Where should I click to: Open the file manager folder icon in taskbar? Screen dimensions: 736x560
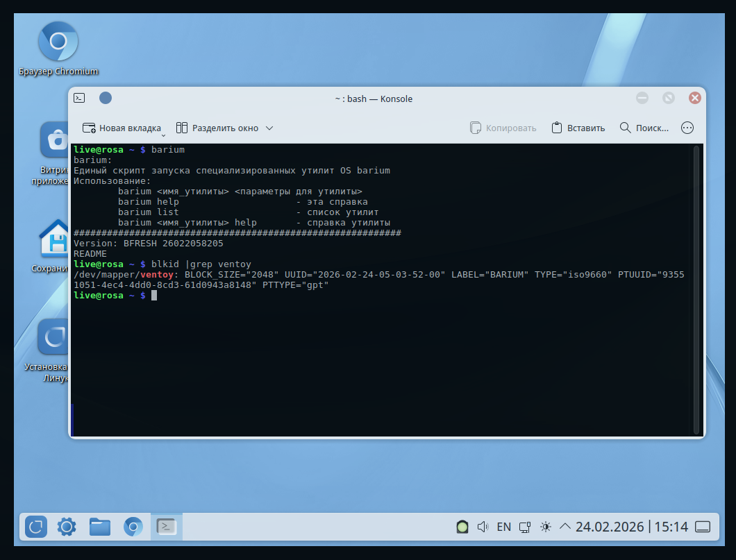100,527
